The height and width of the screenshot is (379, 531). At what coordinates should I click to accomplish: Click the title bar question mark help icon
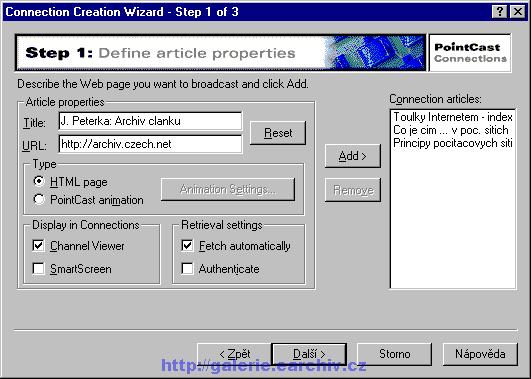[x=500, y=12]
